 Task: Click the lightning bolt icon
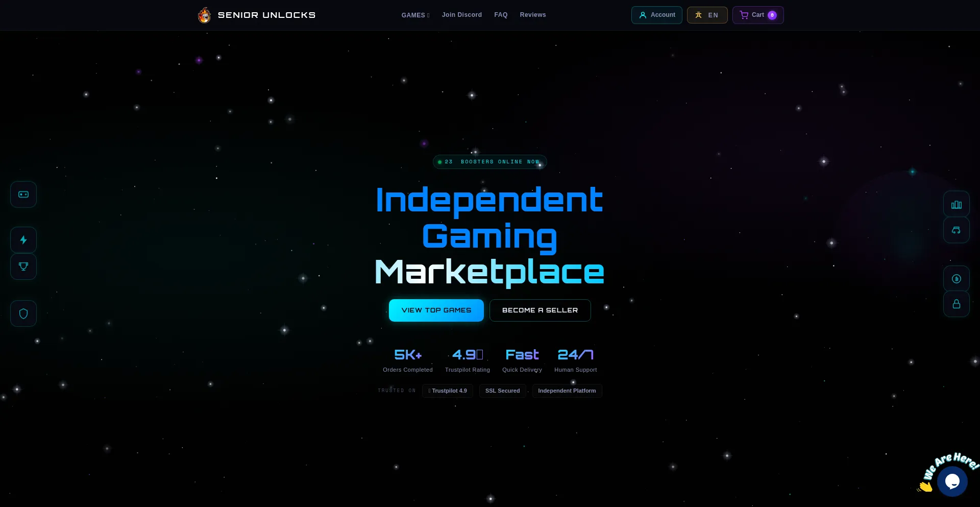point(23,240)
